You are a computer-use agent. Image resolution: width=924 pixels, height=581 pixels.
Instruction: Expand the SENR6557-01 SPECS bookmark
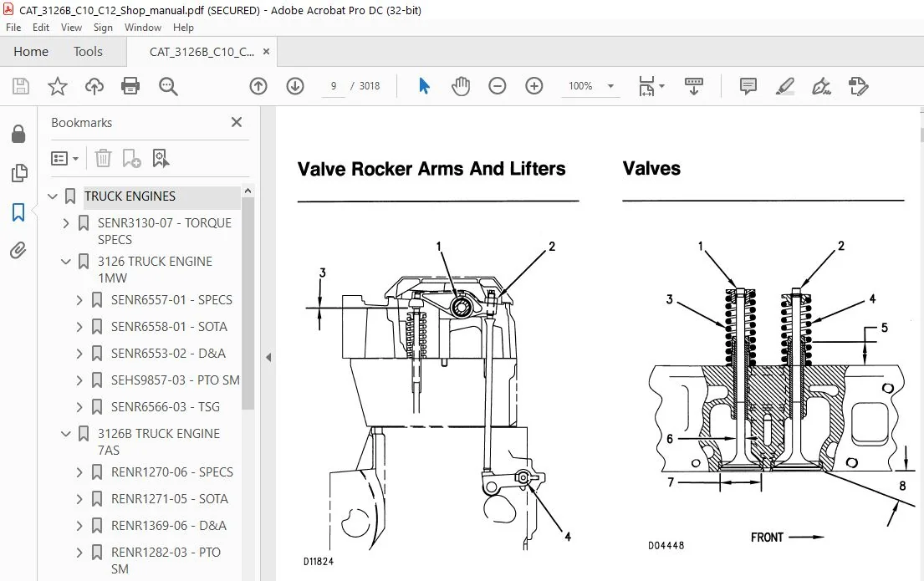(79, 300)
